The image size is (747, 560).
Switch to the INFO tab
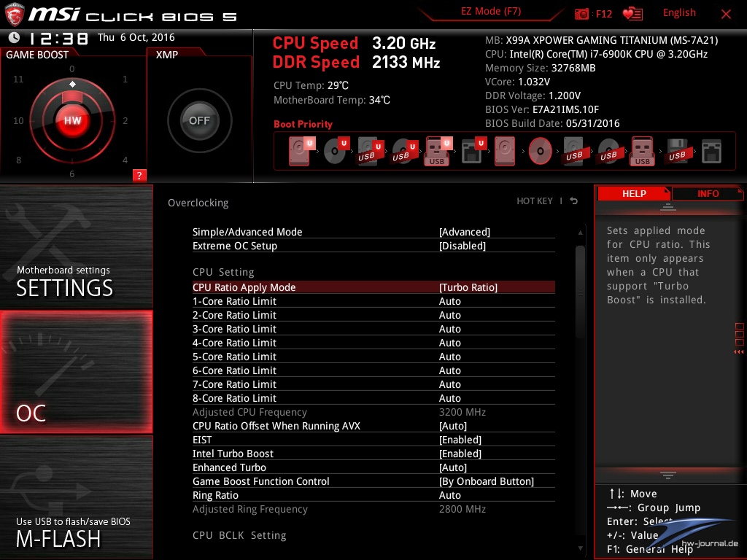pos(708,193)
